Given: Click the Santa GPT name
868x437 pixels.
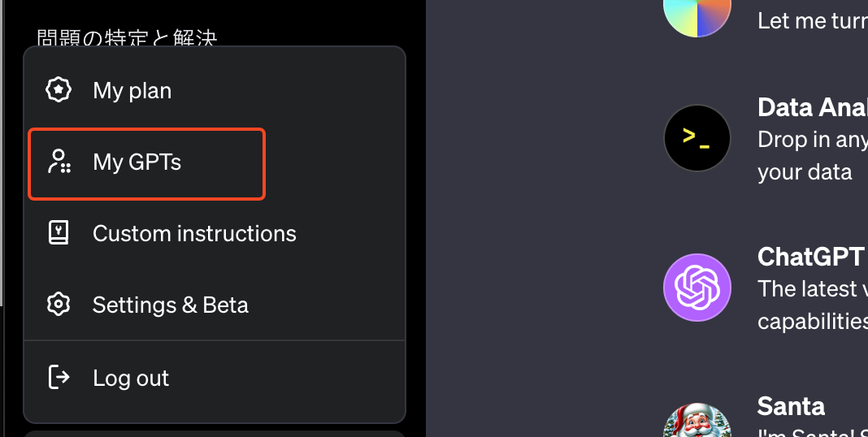Looking at the screenshot, I should point(791,406).
